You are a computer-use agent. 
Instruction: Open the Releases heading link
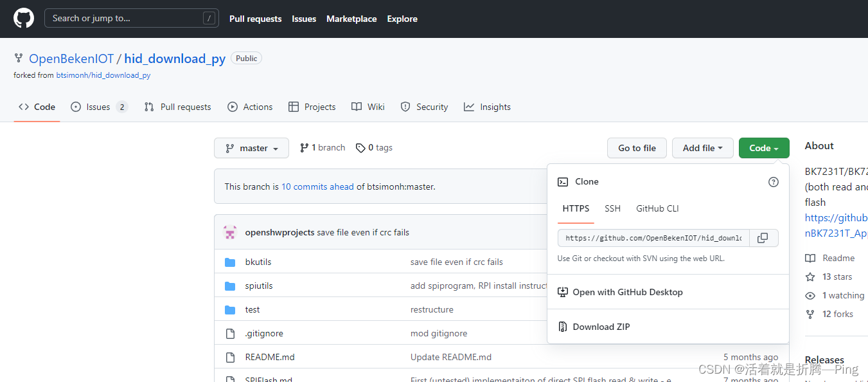point(824,360)
